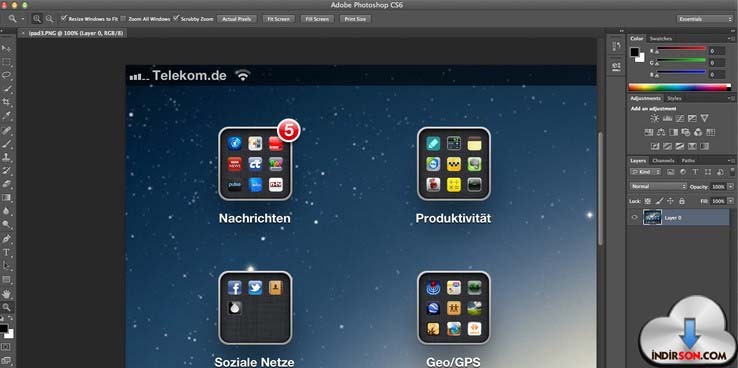Add a Color Balance adjustment
Screen dimensions: 738x368
click(x=661, y=132)
